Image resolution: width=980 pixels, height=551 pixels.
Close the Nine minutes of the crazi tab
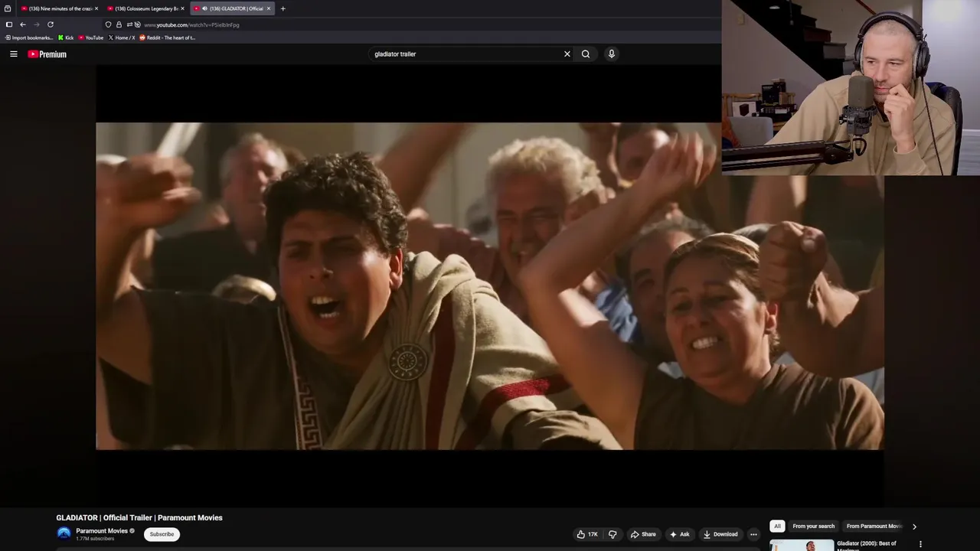(x=96, y=8)
